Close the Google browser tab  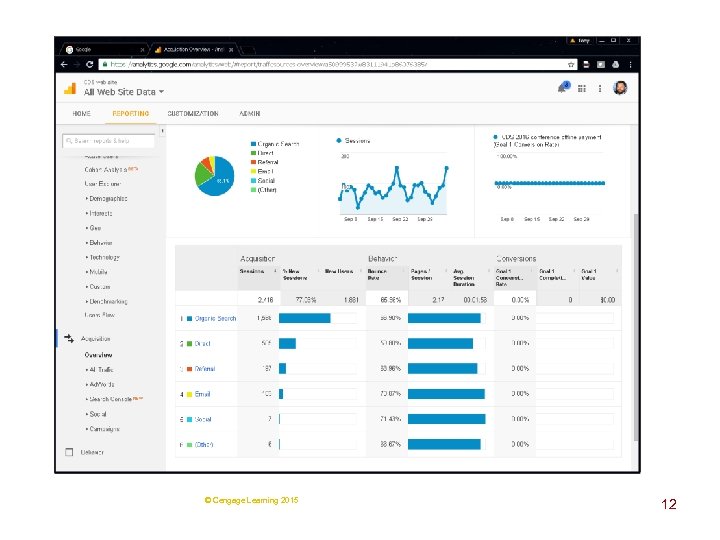142,50
